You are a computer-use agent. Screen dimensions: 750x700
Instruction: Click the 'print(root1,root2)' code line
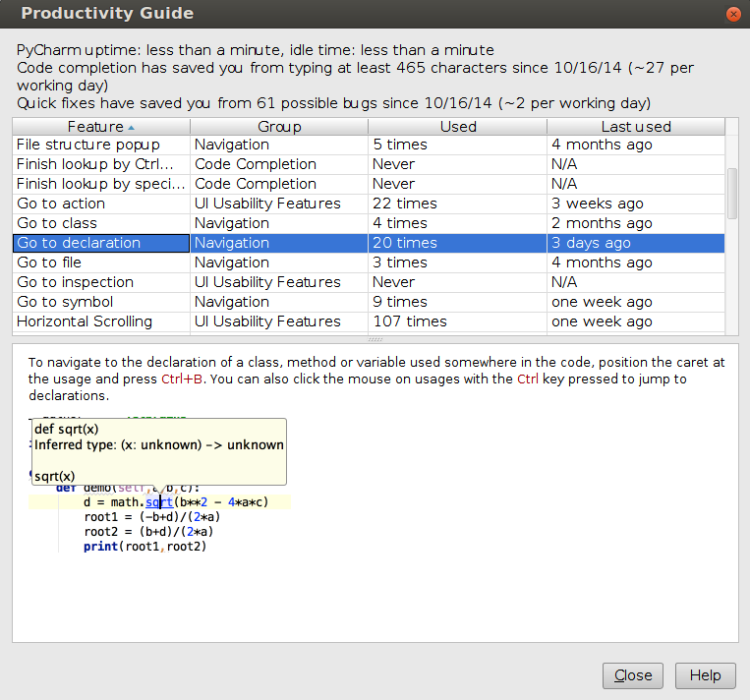coord(144,547)
